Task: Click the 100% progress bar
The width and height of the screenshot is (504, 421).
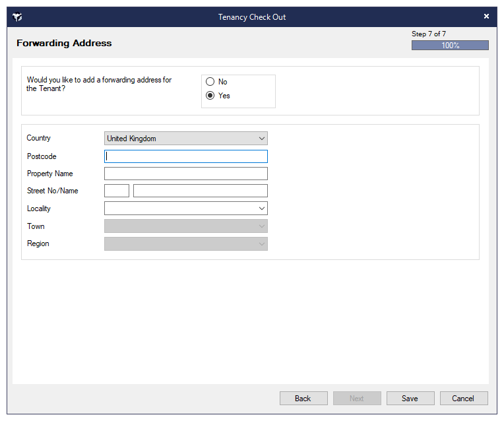Action: pos(450,46)
